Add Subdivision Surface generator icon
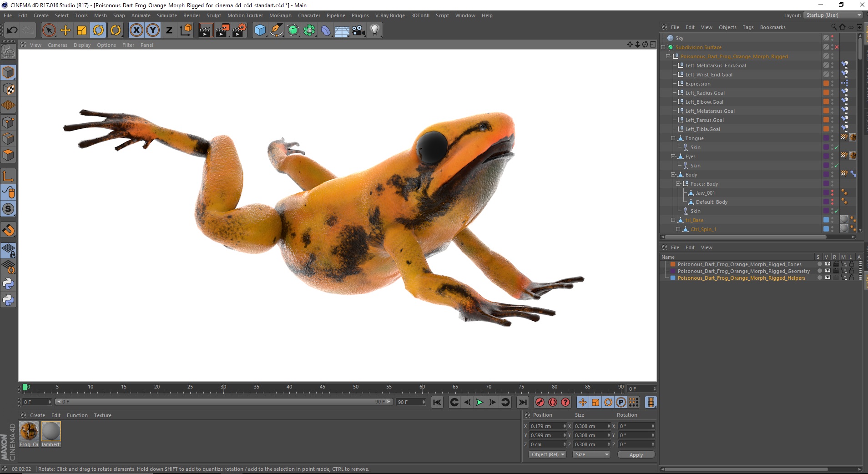 [x=293, y=30]
